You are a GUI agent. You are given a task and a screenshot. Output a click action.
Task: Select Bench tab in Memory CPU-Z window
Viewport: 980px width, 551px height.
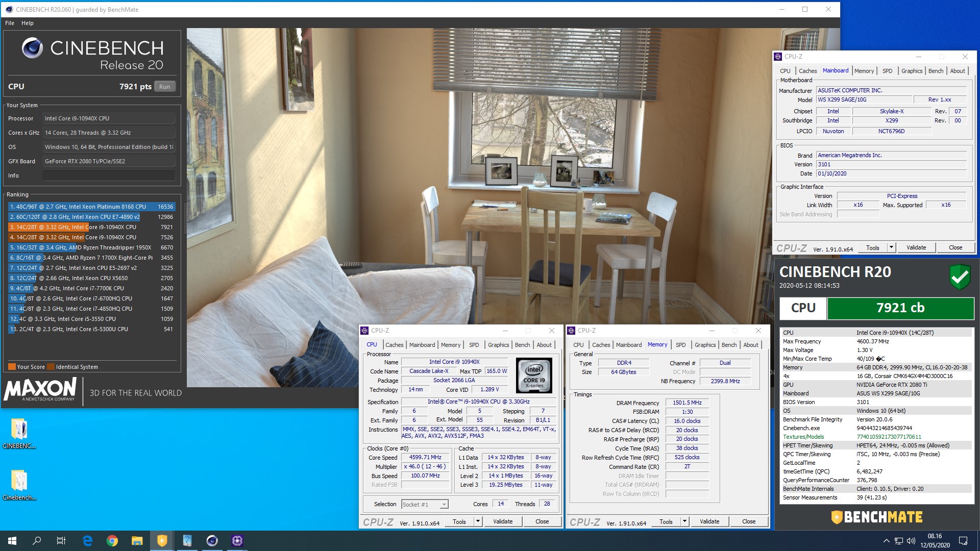pos(729,345)
